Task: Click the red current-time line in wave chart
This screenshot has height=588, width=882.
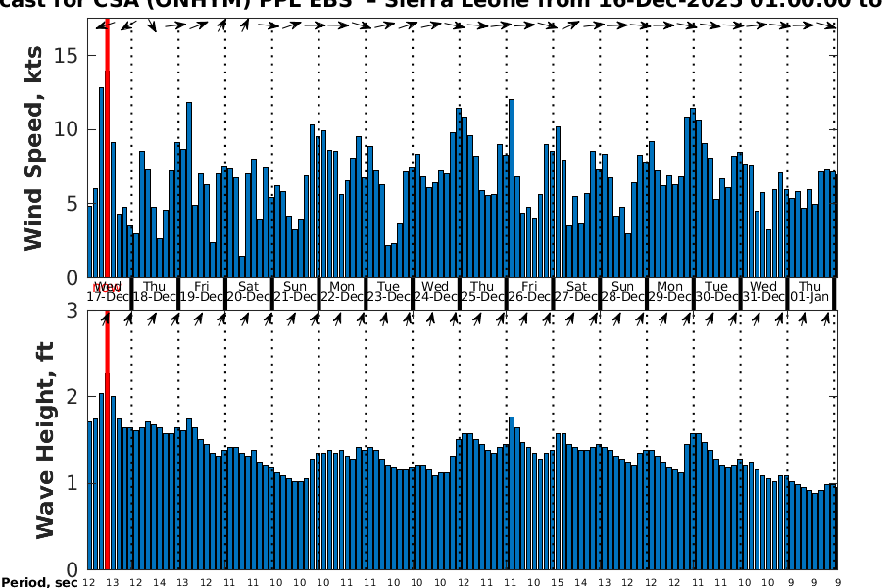Action: 107,441
